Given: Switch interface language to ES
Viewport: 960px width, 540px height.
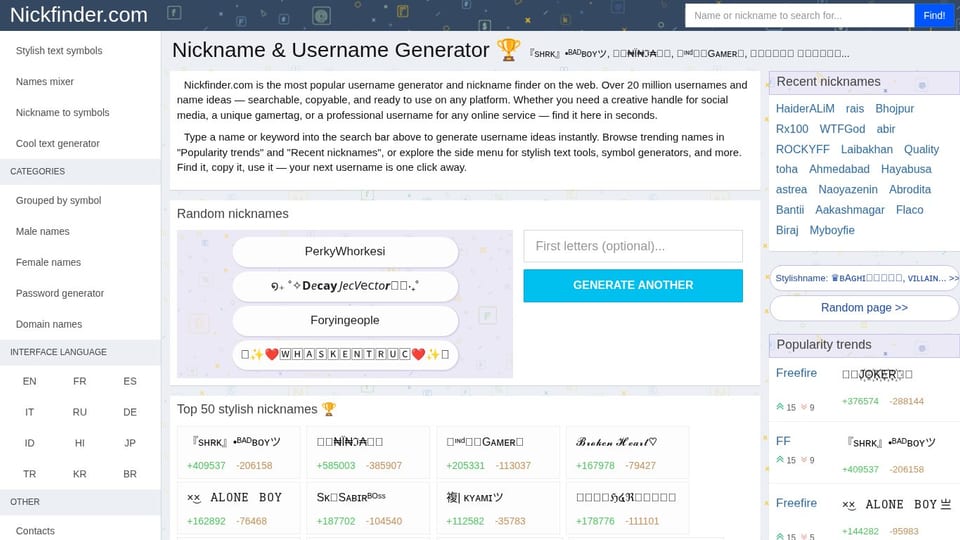Looking at the screenshot, I should (x=130, y=381).
